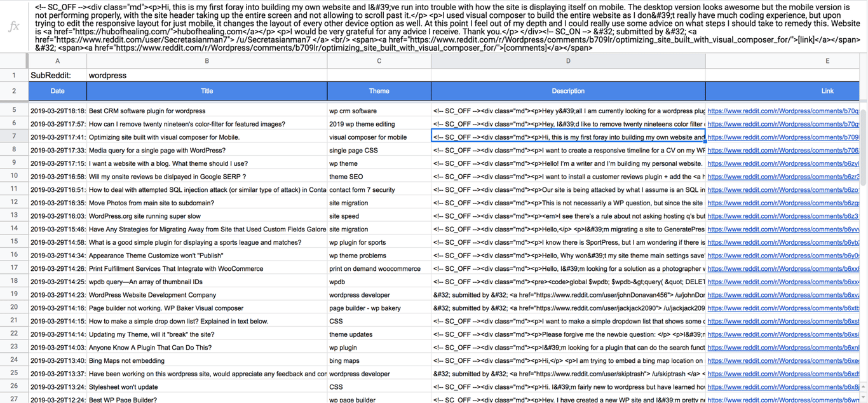Select theme cell 'theme updates'
The image size is (868, 403).
[x=379, y=334]
